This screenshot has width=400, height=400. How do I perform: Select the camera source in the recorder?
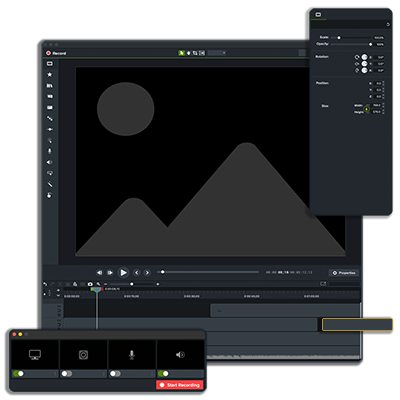(83, 355)
